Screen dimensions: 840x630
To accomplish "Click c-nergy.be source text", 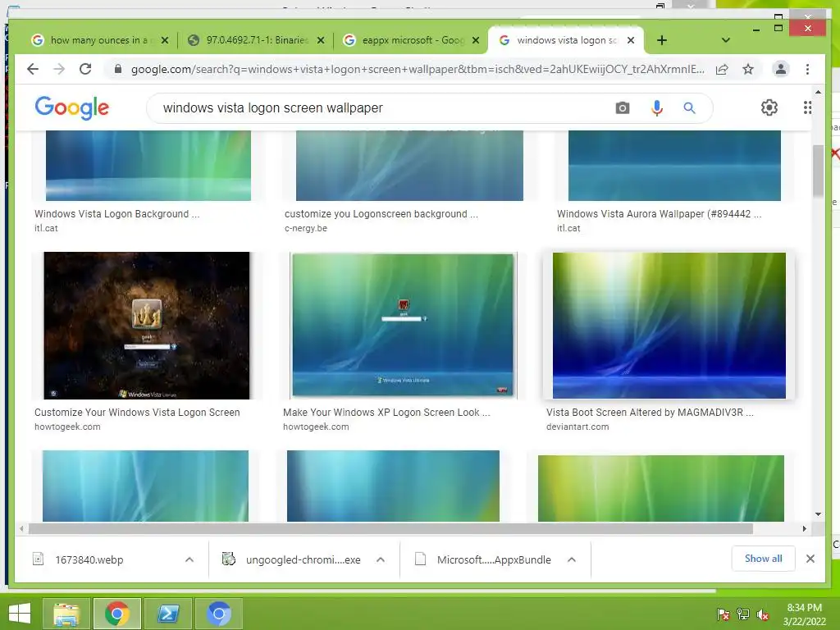I will pyautogui.click(x=306, y=228).
